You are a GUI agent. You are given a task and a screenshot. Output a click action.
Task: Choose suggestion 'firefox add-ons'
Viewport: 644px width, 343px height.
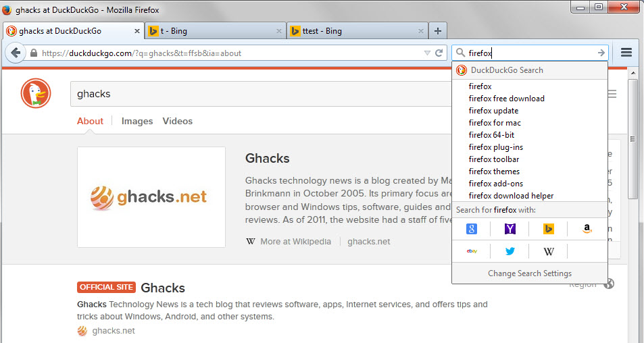pyautogui.click(x=530, y=184)
